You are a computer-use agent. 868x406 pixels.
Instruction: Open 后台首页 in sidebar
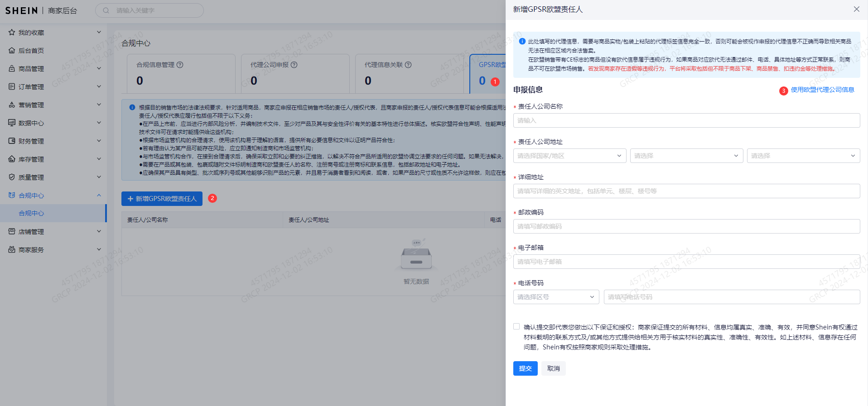53,50
